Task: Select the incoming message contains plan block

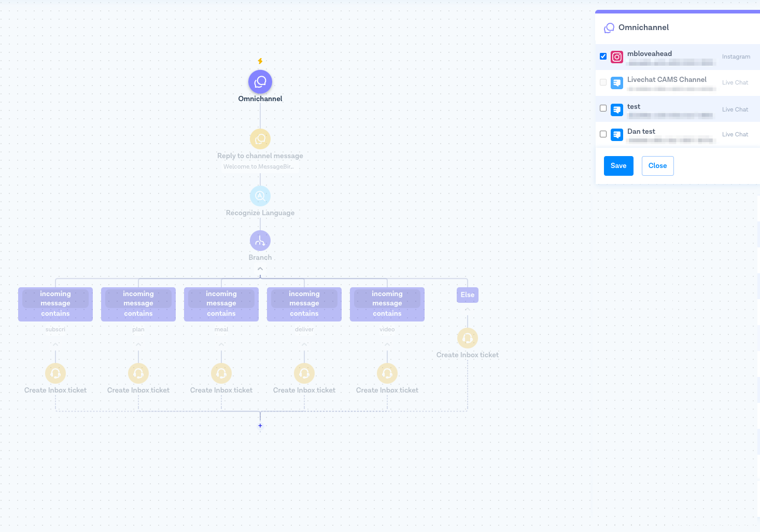Action: pos(138,304)
